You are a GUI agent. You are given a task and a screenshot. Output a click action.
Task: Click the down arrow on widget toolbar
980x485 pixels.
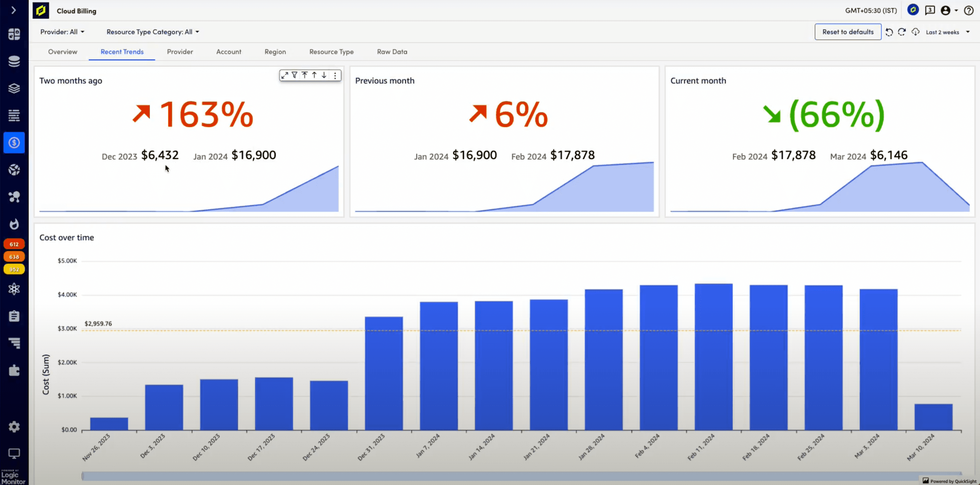click(324, 75)
